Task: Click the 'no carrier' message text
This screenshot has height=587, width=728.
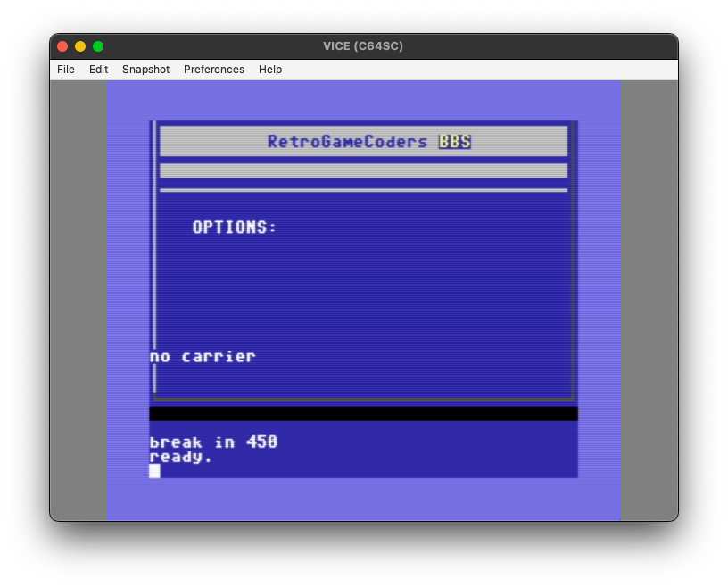Action: [x=203, y=357]
